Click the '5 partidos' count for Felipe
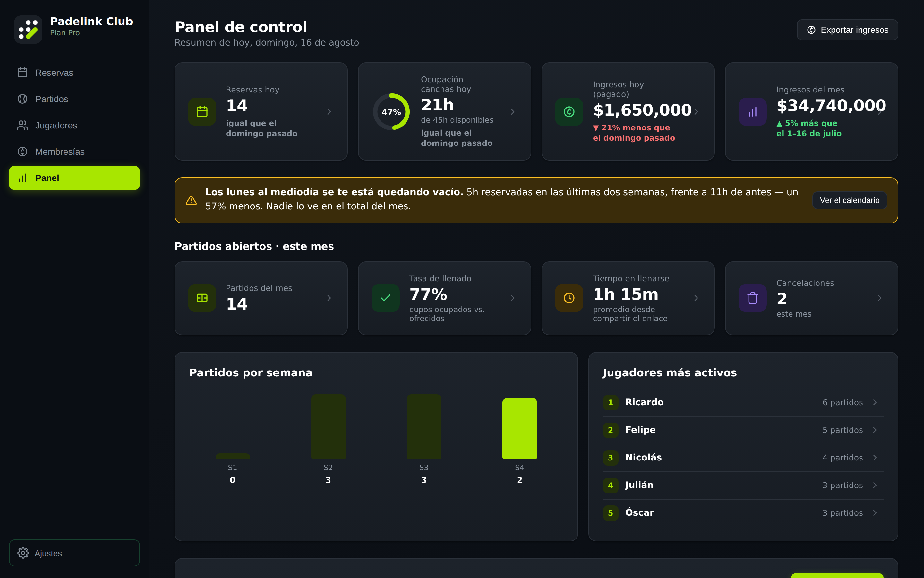The height and width of the screenshot is (578, 924). pyautogui.click(x=842, y=430)
